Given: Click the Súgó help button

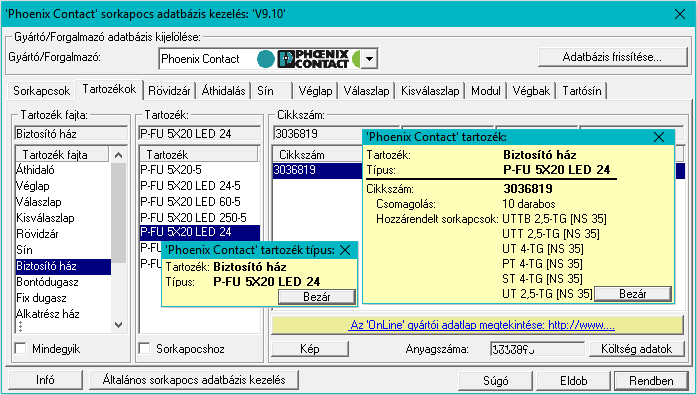Looking at the screenshot, I should 496,381.
